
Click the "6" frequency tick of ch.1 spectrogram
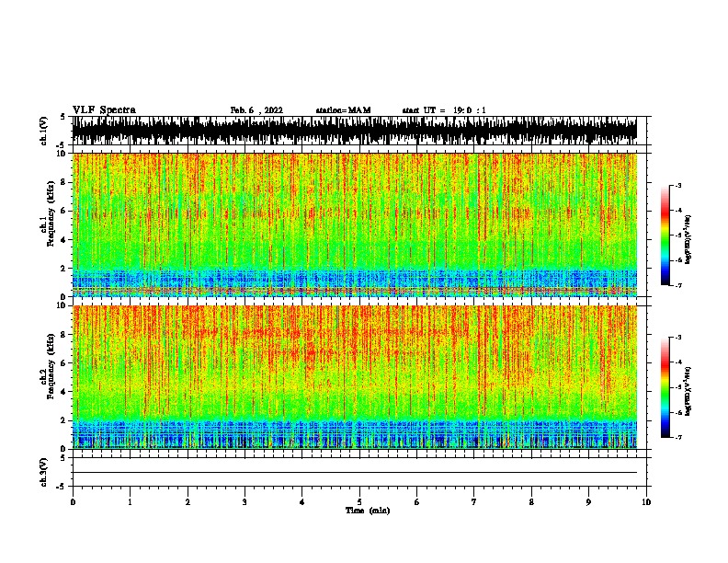click(63, 211)
